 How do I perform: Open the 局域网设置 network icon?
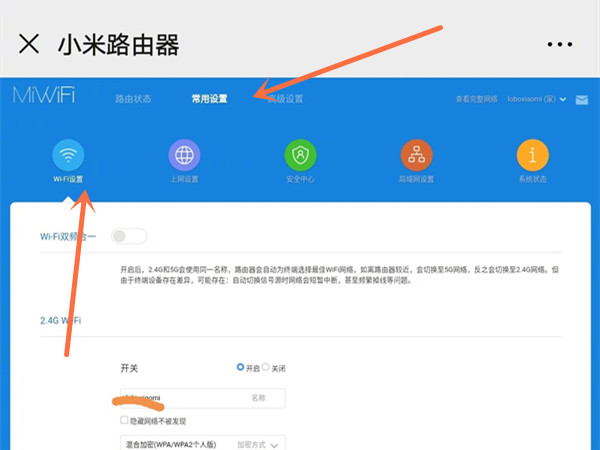(x=416, y=155)
